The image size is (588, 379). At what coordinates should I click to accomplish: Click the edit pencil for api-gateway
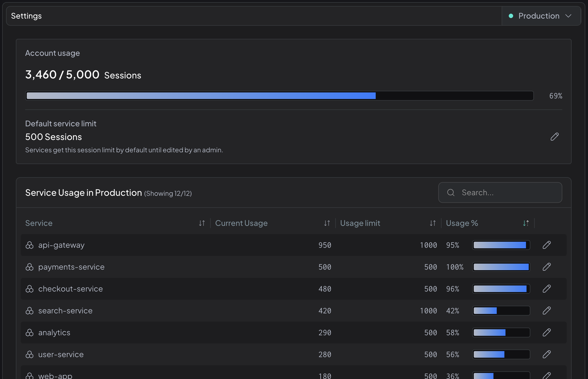pyautogui.click(x=547, y=245)
